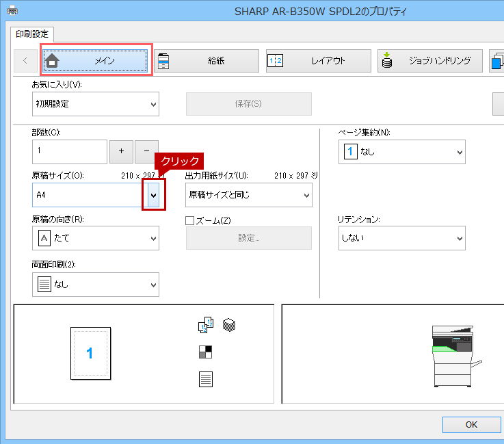Open the ページ集約 dropdown showing なし
The image size is (504, 444).
(402, 152)
